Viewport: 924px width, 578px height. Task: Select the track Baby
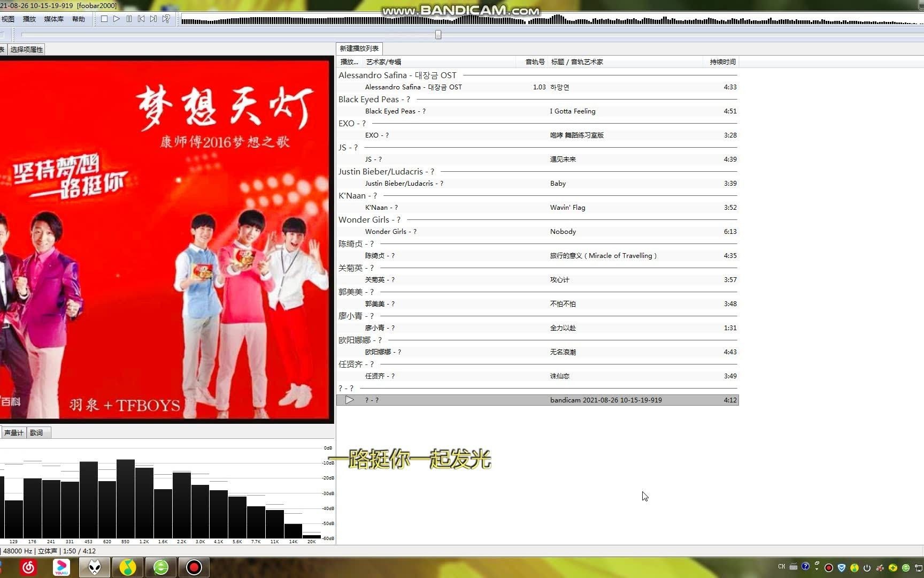click(x=537, y=183)
